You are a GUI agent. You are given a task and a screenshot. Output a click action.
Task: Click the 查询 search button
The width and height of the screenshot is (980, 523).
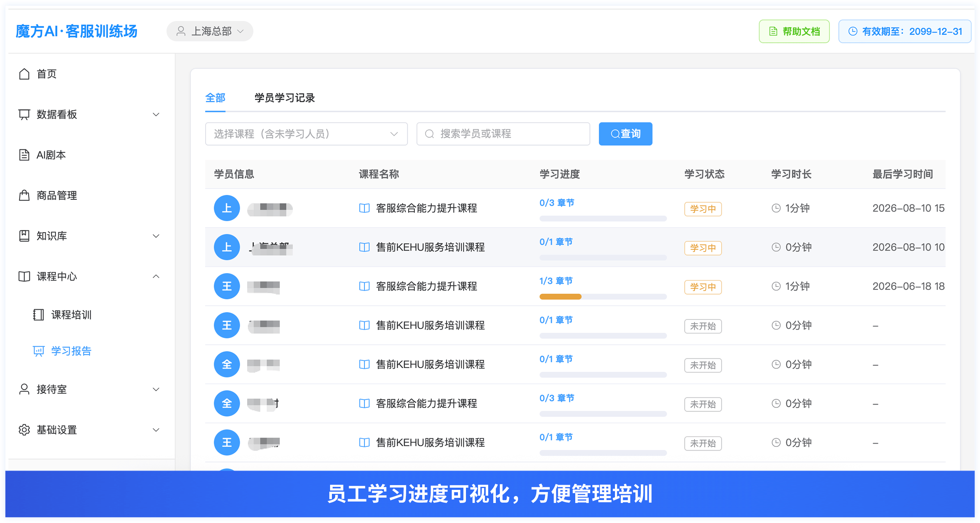coord(626,134)
